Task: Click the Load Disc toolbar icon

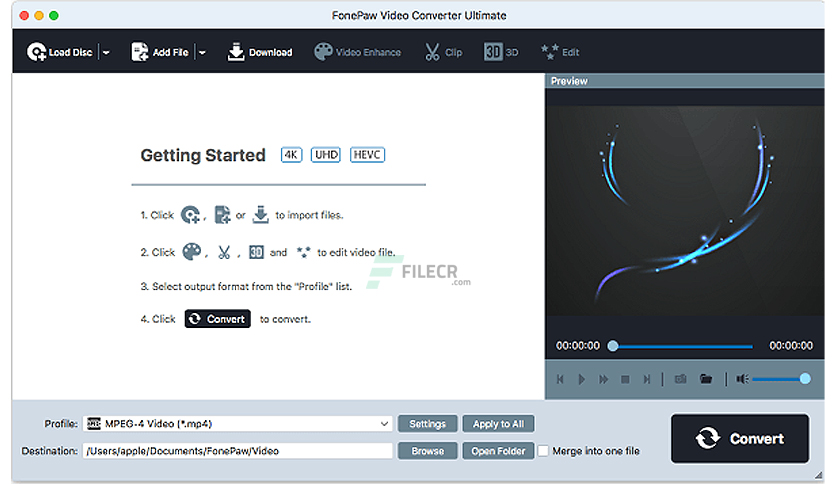Action: (x=36, y=52)
